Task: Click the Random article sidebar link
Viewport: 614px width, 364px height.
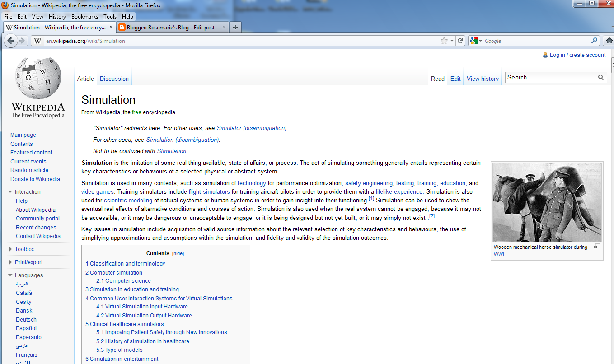Action: pos(29,170)
